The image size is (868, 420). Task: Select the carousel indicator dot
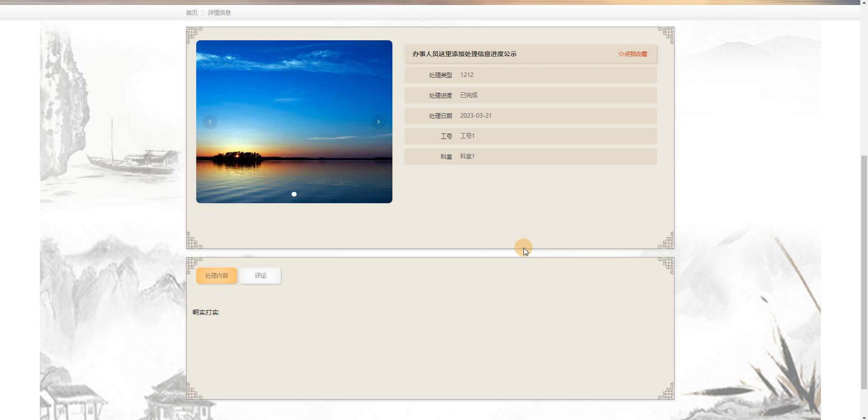294,194
